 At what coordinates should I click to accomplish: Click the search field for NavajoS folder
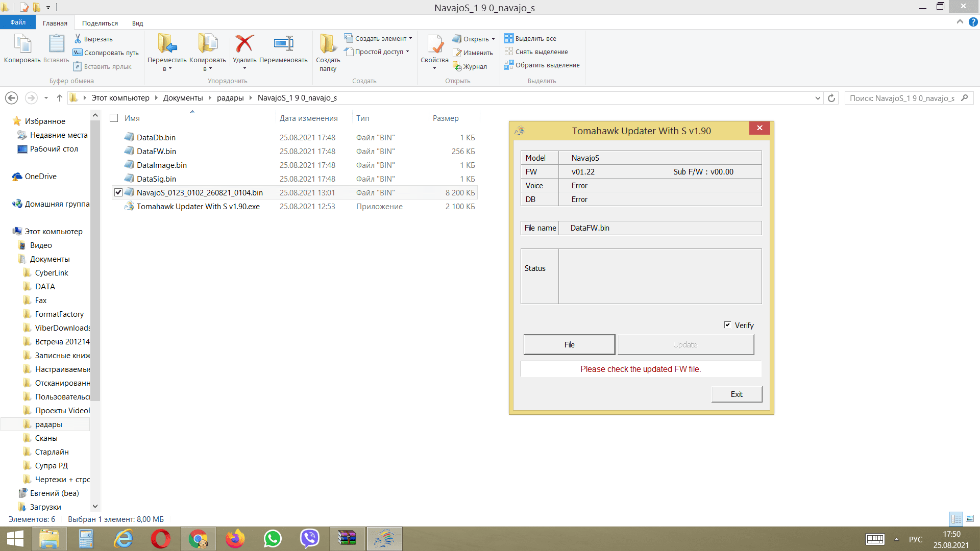(902, 98)
